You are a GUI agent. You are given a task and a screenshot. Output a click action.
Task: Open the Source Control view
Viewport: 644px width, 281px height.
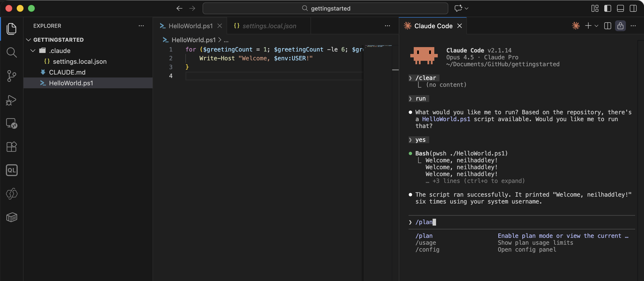click(12, 76)
